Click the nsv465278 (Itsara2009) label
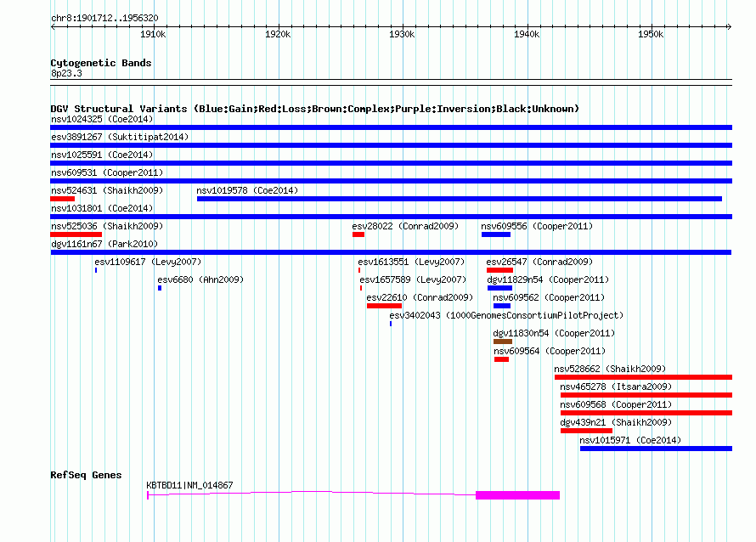Screen dimensions: 756x542 click(616, 387)
